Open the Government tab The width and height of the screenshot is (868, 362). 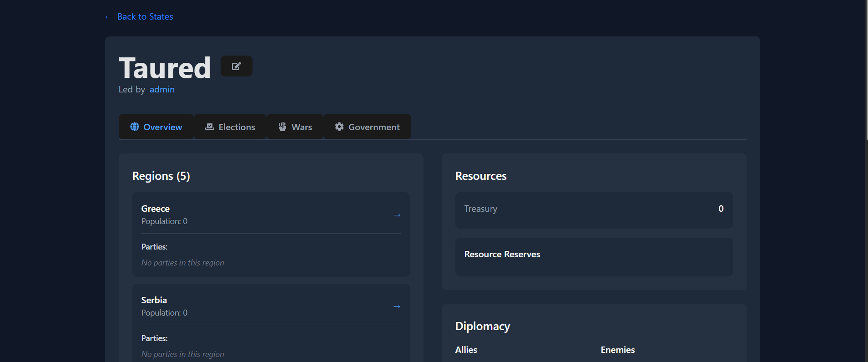pyautogui.click(x=367, y=127)
